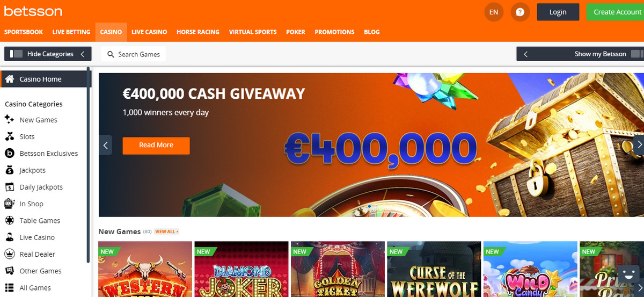Click the Casino Home house icon

pyautogui.click(x=9, y=79)
